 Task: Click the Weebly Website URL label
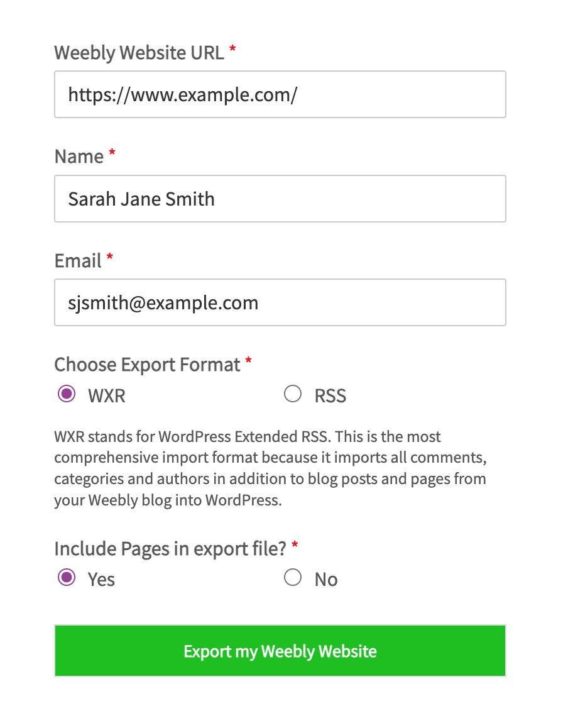point(139,52)
